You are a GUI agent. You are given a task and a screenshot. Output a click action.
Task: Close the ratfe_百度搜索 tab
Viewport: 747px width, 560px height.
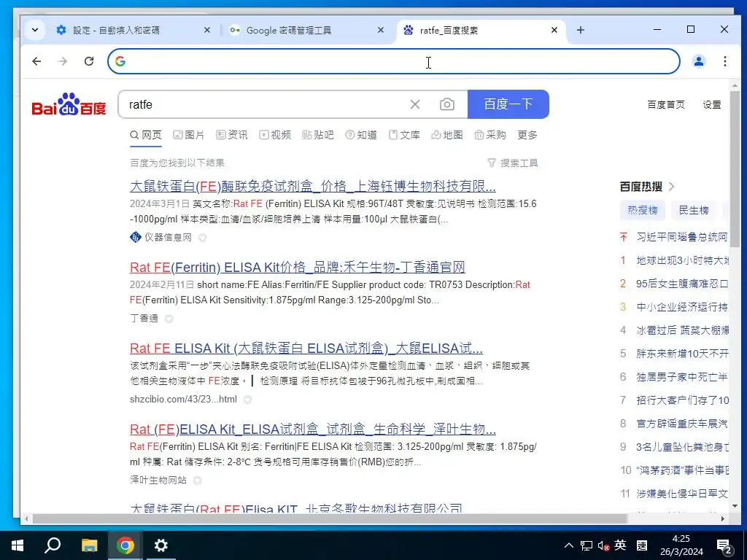[554, 30]
